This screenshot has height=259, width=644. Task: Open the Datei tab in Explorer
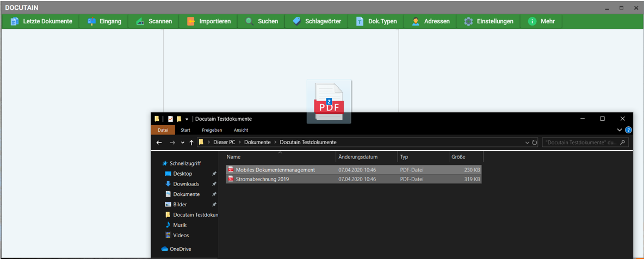point(163,130)
